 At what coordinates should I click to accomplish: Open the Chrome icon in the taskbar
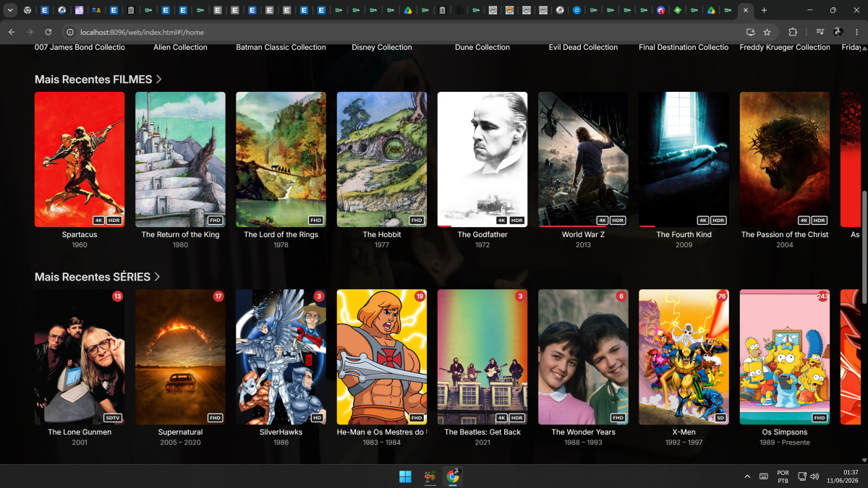(453, 476)
